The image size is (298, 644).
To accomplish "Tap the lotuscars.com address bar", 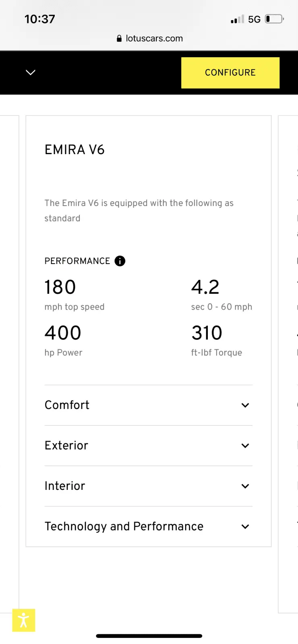I will [149, 39].
